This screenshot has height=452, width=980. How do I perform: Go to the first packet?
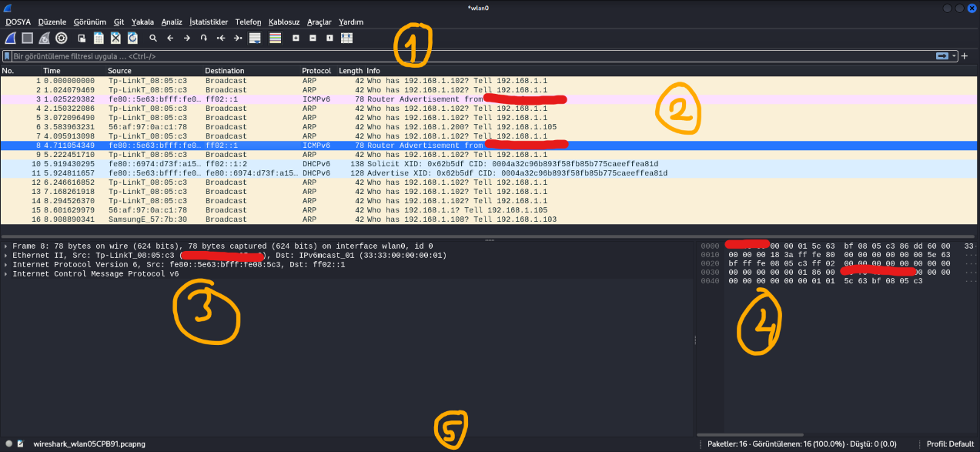221,37
